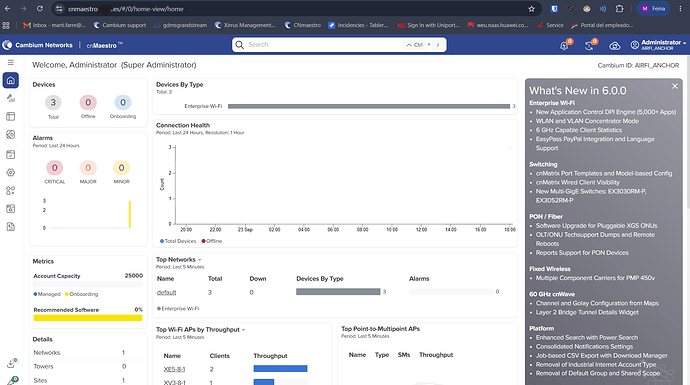Screen dimensions: 690x385
Task: Toggle the Offline legend entry in Connection Health
Action: [212, 241]
